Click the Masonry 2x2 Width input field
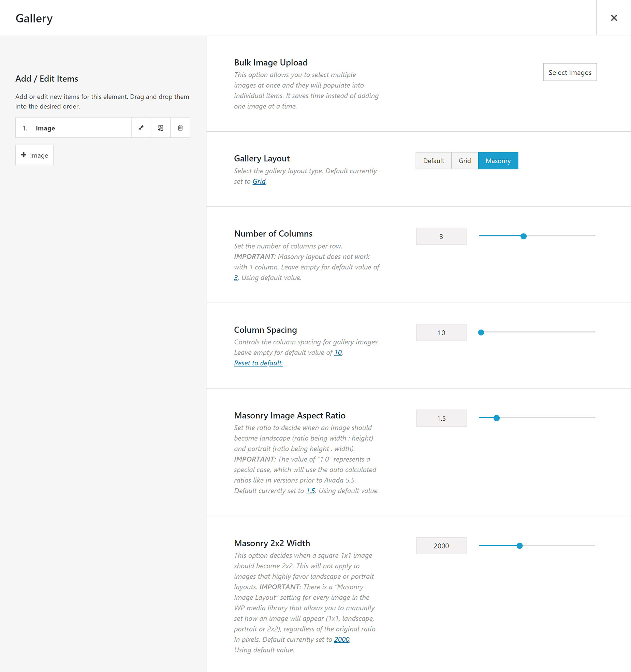 [441, 546]
